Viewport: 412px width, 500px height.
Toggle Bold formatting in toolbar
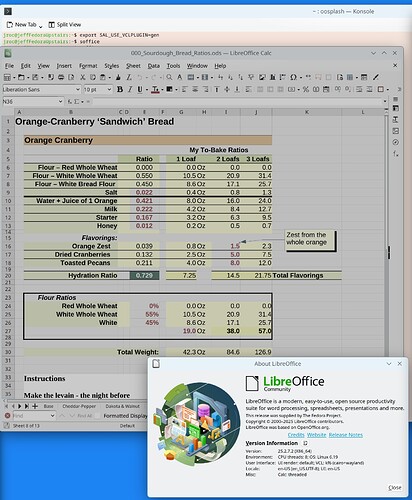(120, 89)
